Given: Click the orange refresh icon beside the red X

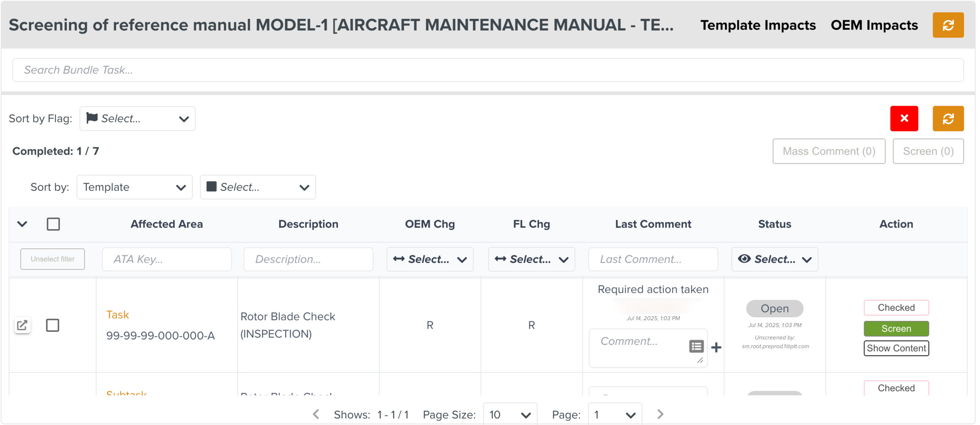Looking at the screenshot, I should pyautogui.click(x=947, y=118).
